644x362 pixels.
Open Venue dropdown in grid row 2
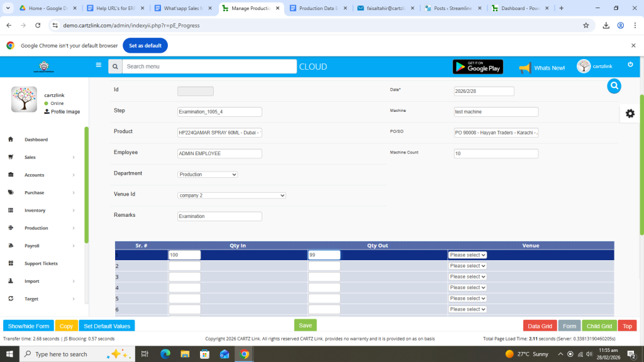click(x=467, y=266)
